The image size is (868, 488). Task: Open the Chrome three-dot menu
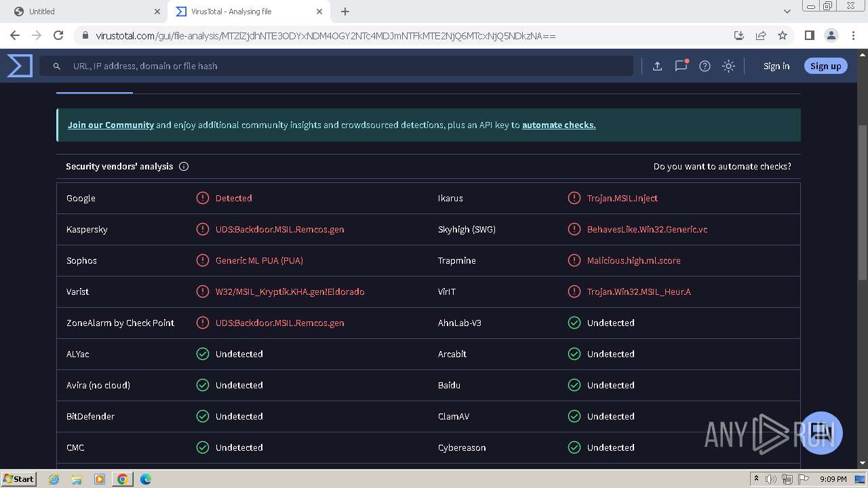click(x=853, y=35)
